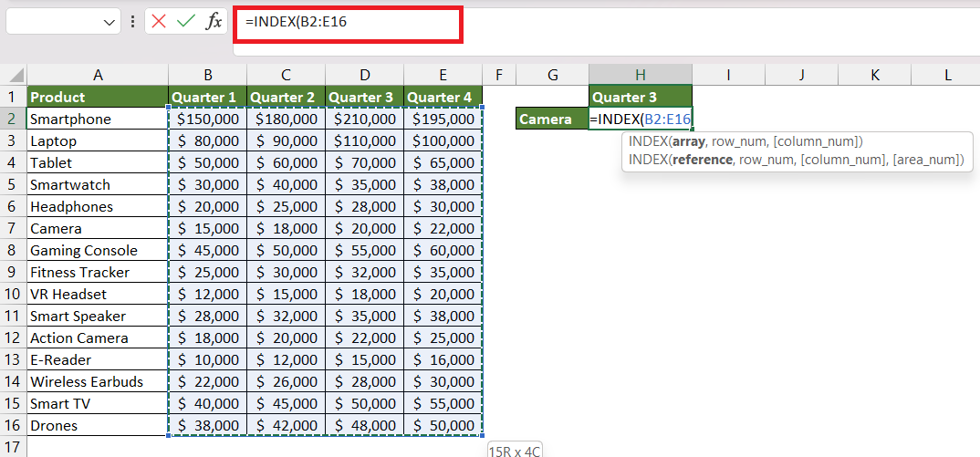Click cell H2 containing the INDEX formula

tap(640, 119)
